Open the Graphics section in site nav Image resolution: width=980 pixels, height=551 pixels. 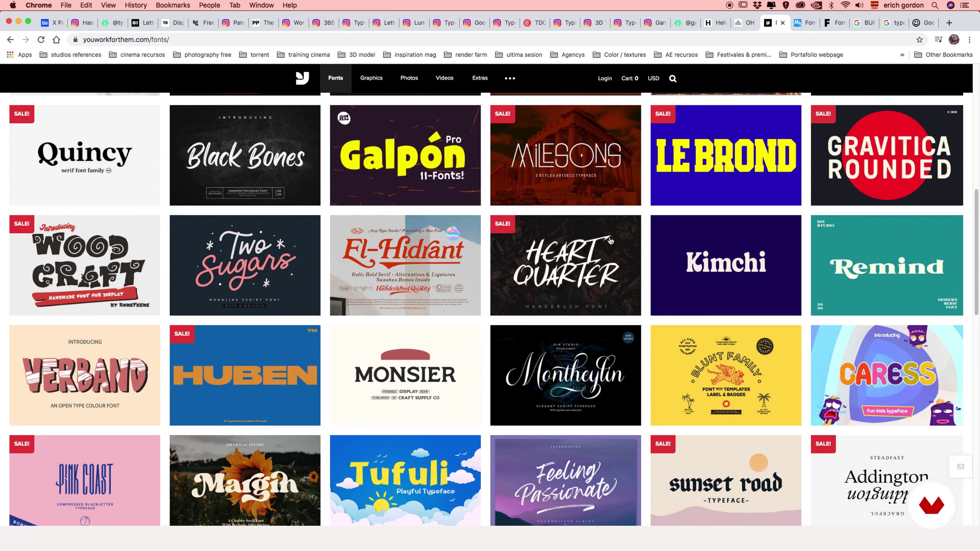371,78
